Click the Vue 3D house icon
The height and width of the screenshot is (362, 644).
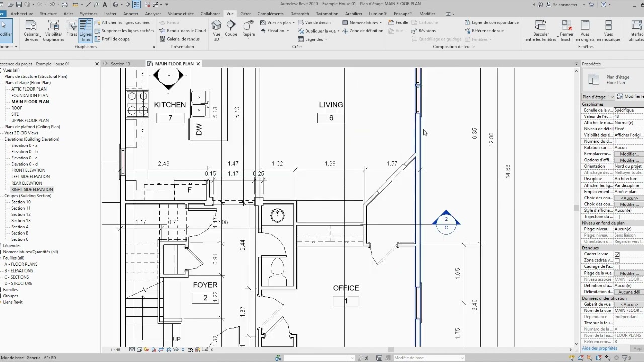(216, 25)
